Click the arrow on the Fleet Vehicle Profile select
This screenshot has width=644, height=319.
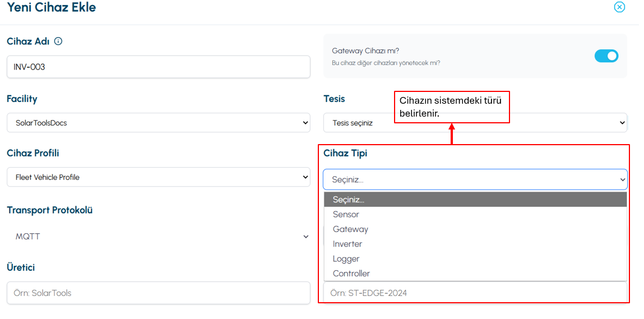(x=305, y=177)
